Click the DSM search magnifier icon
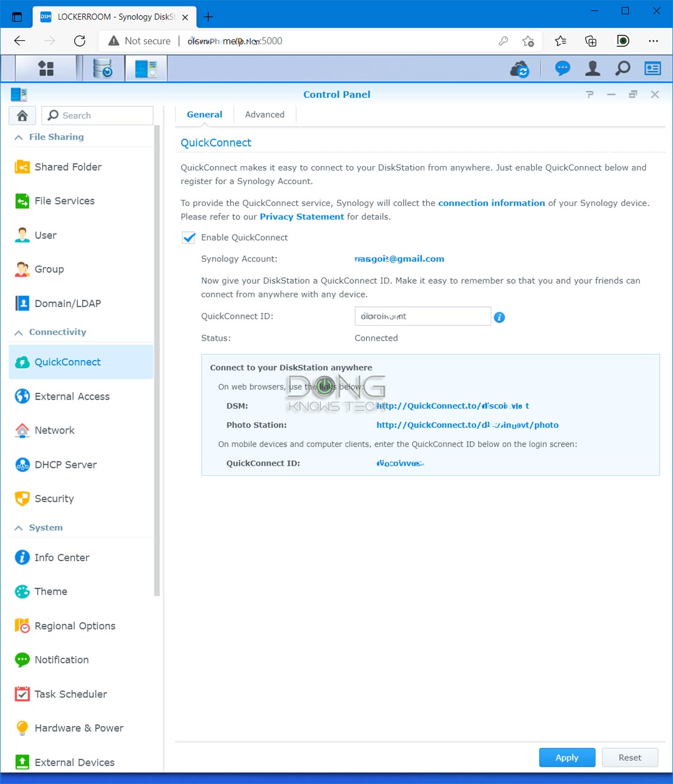The image size is (673, 784). (x=623, y=68)
